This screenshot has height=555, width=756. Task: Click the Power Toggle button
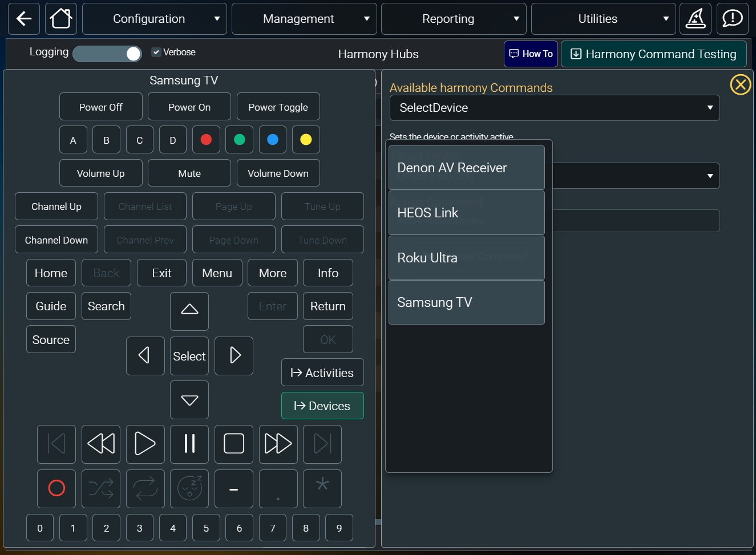pos(278,107)
